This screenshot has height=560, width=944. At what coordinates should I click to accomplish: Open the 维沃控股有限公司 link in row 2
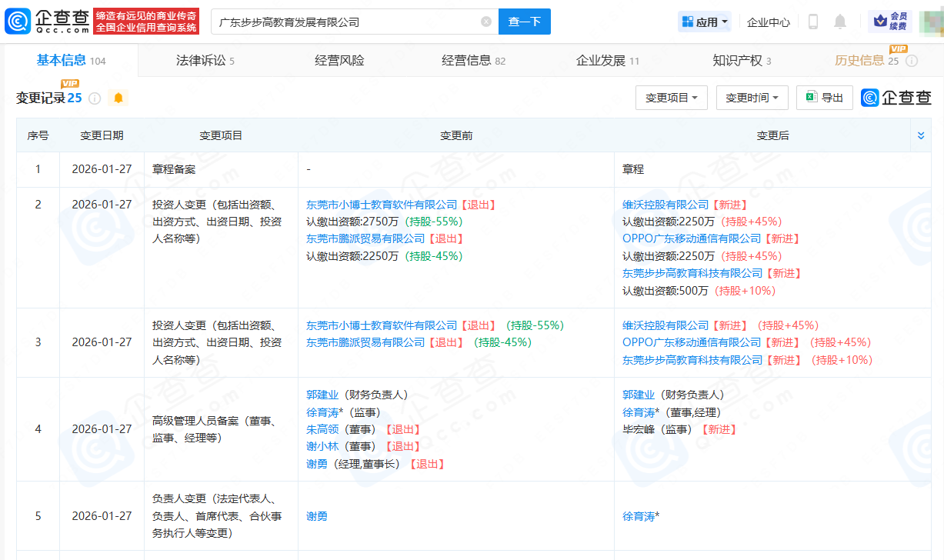pos(665,205)
